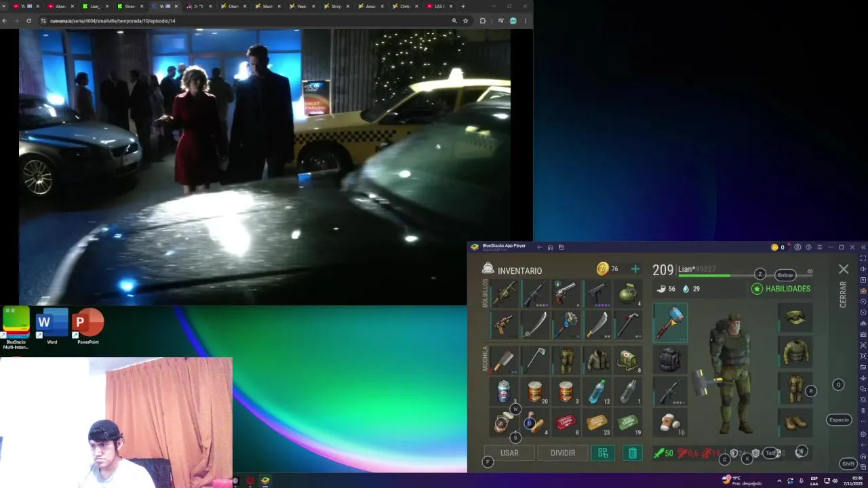Select the small orange handgun item

[x=504, y=325]
